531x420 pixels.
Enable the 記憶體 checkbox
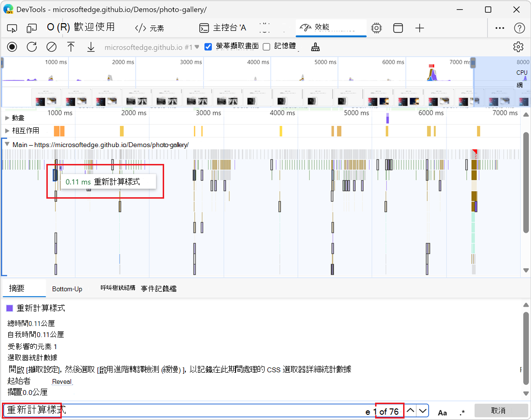pos(266,47)
